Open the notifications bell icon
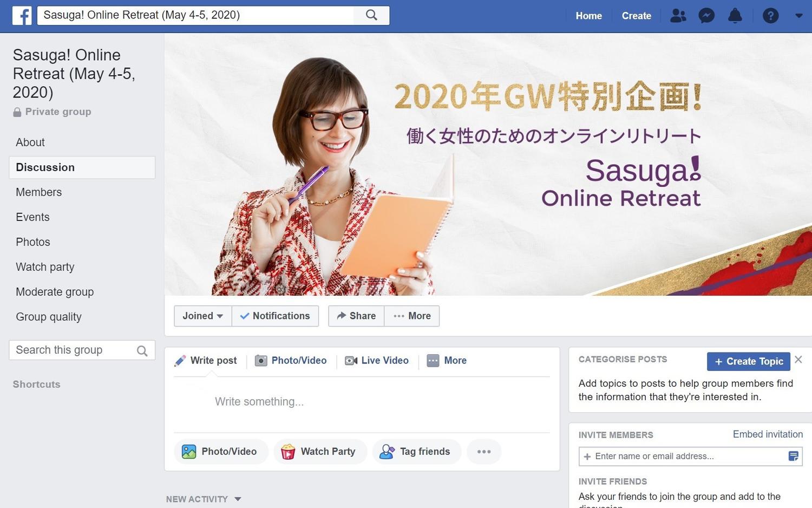The image size is (812, 508). [735, 16]
